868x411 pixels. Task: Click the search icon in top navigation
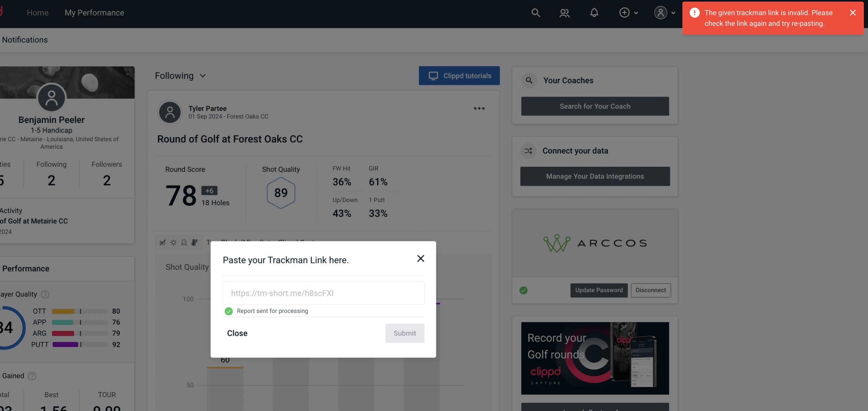point(535,12)
